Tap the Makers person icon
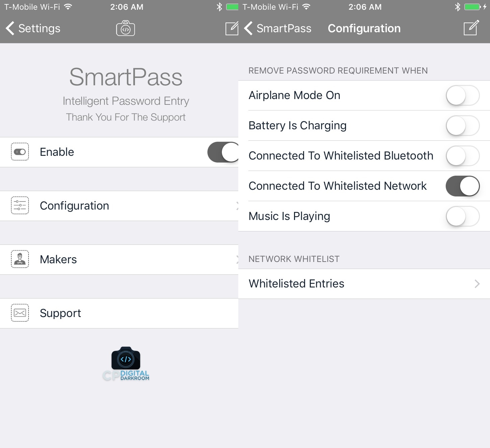Screen dimensions: 490x448 coord(20,259)
